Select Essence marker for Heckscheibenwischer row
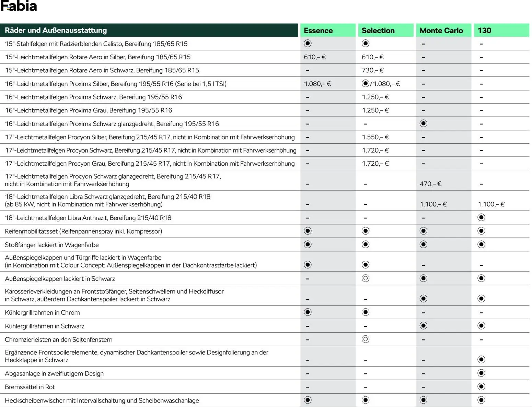This screenshot has width=532, height=407. (308, 400)
